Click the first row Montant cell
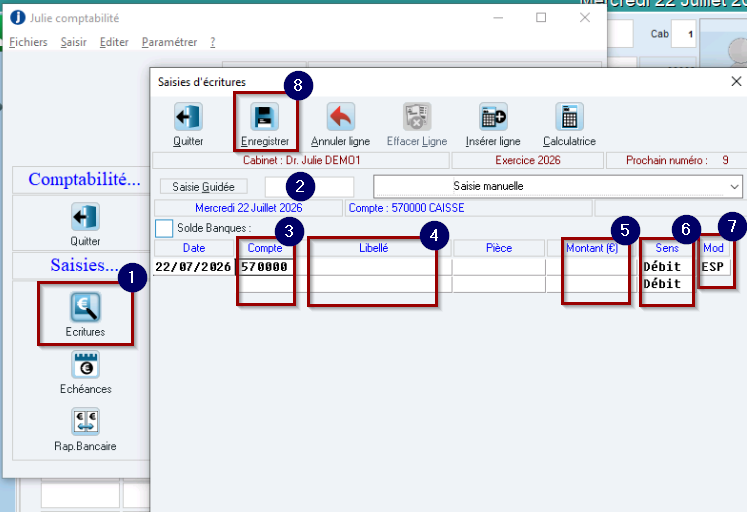The height and width of the screenshot is (512, 747). pyautogui.click(x=592, y=267)
